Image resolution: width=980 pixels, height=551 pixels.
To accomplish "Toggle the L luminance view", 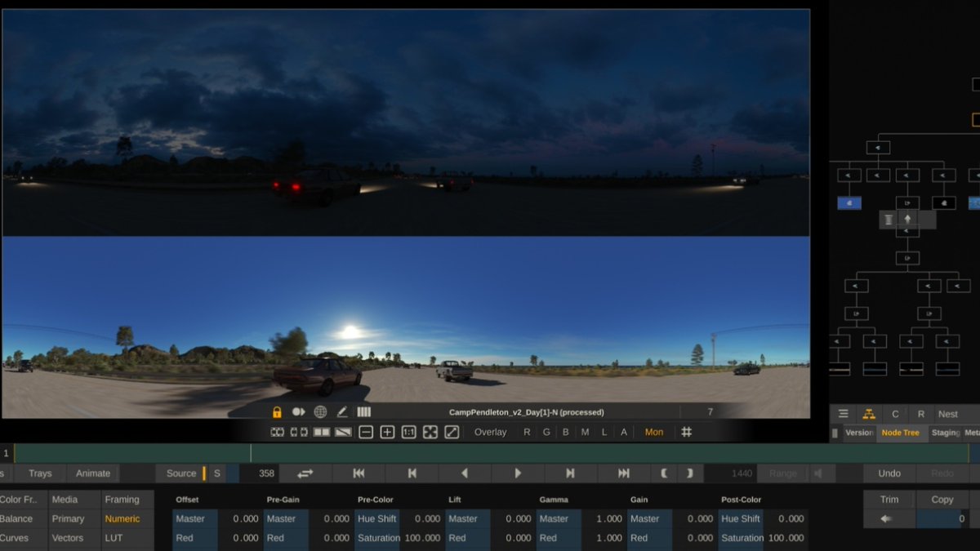I will coord(604,432).
